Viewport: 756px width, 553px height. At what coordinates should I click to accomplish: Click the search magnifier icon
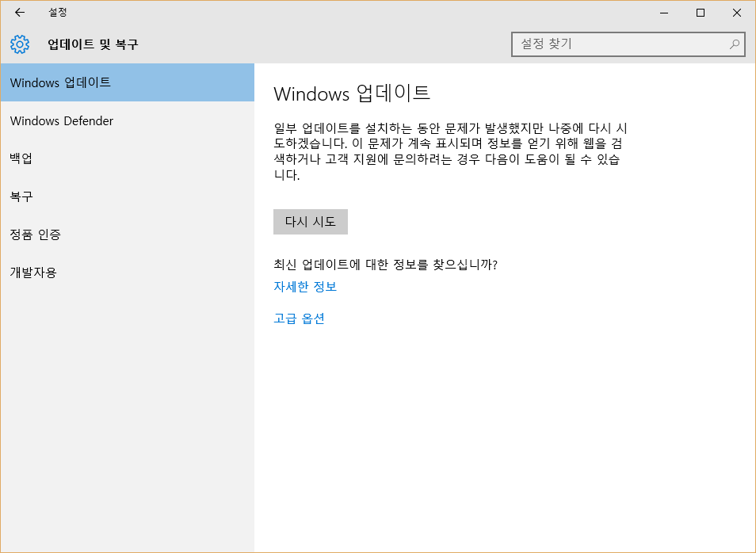[x=735, y=44]
